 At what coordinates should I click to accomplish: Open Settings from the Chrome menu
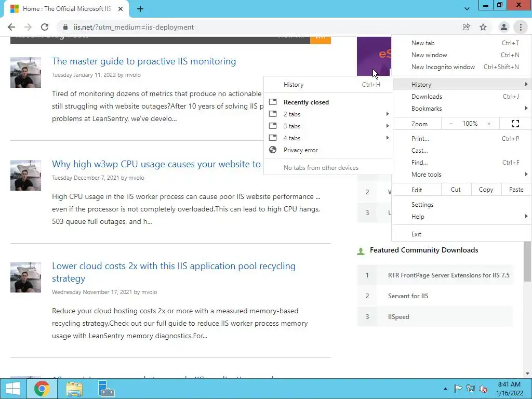[x=461, y=204]
